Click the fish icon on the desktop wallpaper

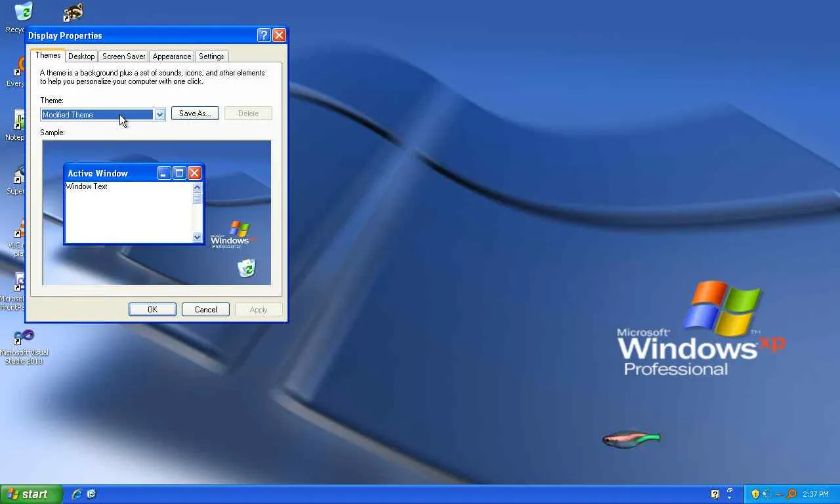pos(631,438)
